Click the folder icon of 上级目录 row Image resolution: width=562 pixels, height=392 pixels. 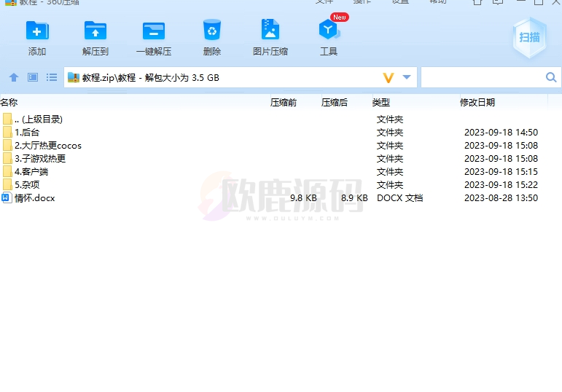pos(7,119)
